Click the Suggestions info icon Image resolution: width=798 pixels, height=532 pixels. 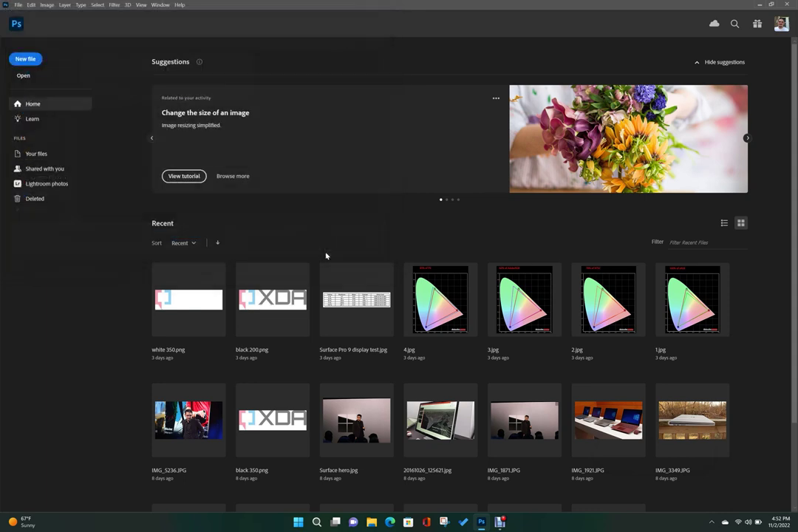pos(199,61)
